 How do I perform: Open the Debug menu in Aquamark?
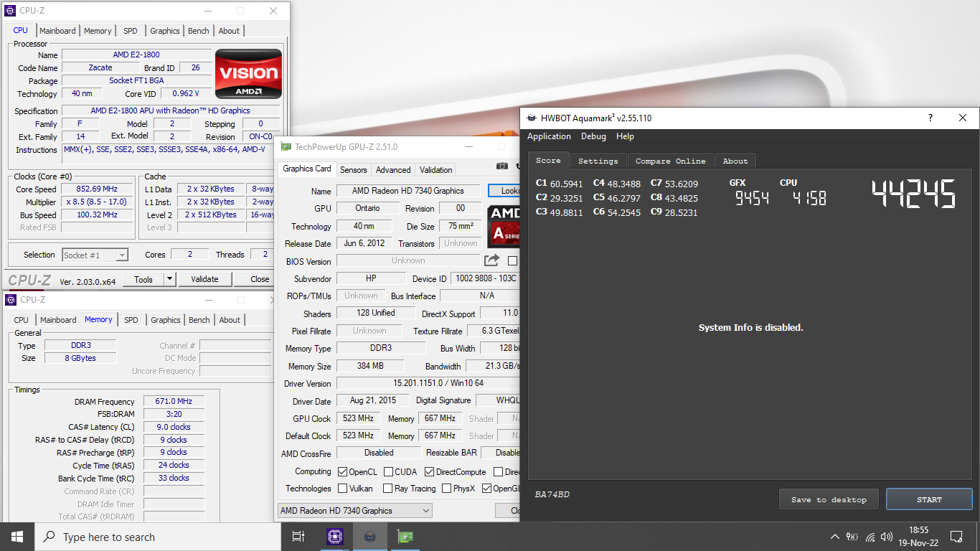[593, 136]
